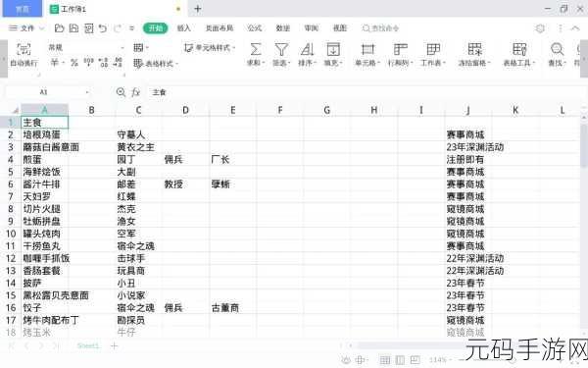Image resolution: width=588 pixels, height=368 pixels.
Task: Click the formula bar showing 主食
Action: 364,92
